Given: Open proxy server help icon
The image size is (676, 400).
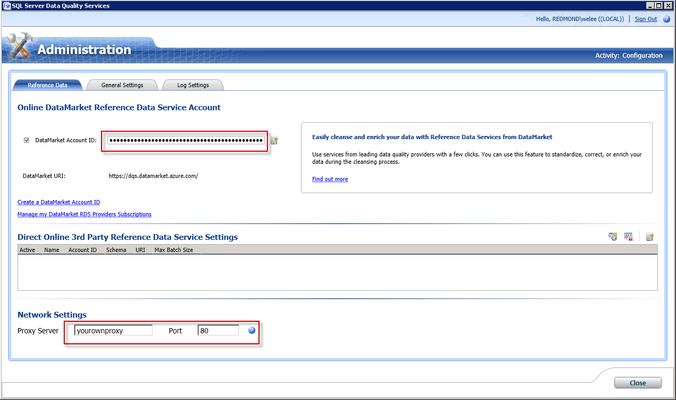Looking at the screenshot, I should pos(252,331).
